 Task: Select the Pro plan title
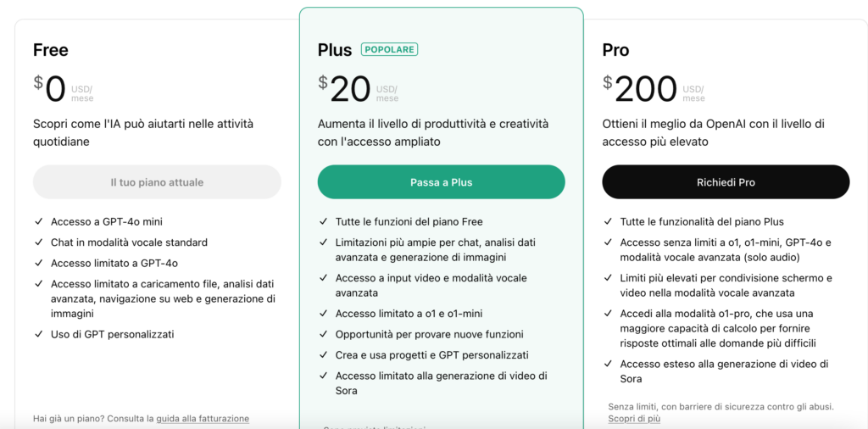tap(615, 50)
